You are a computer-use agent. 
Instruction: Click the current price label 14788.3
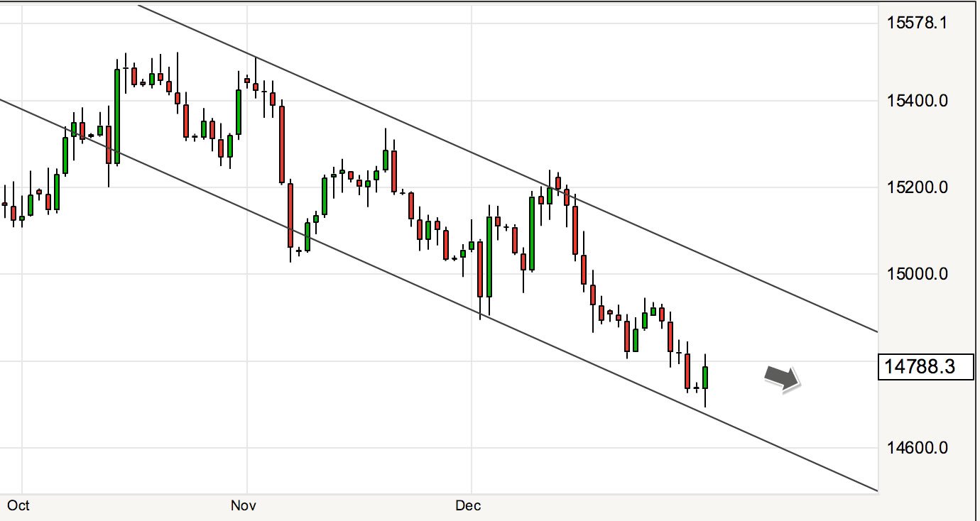pyautogui.click(x=925, y=367)
